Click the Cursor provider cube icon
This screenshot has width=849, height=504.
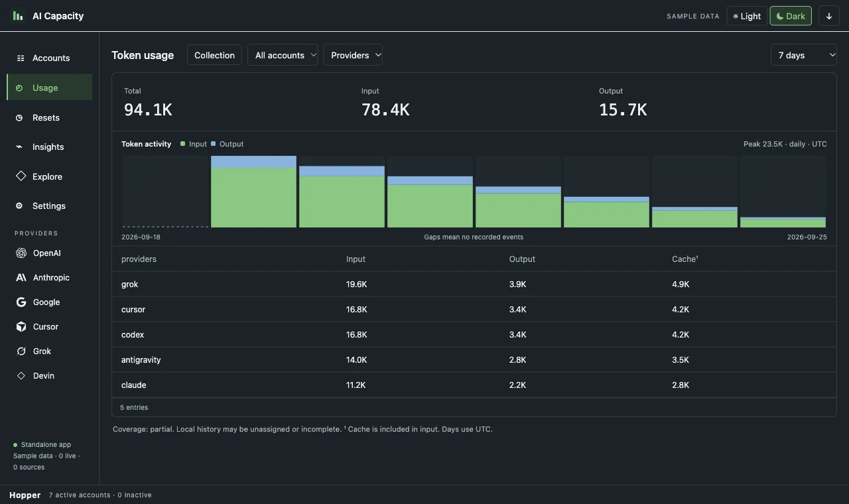(x=21, y=326)
